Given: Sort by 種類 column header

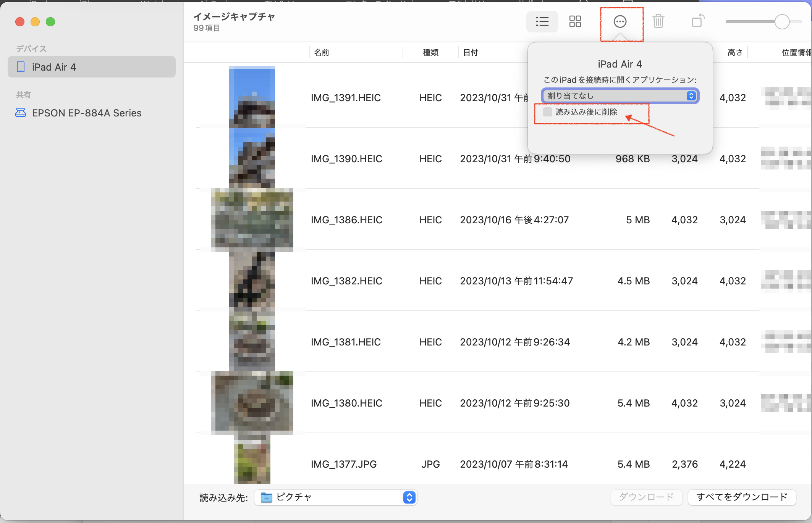Looking at the screenshot, I should click(x=430, y=53).
